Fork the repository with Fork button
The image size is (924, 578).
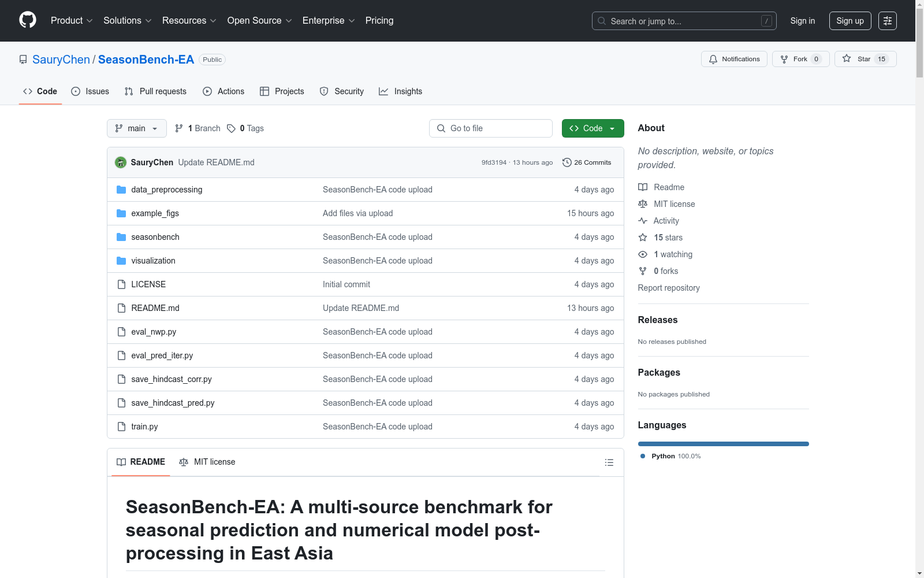(x=801, y=59)
